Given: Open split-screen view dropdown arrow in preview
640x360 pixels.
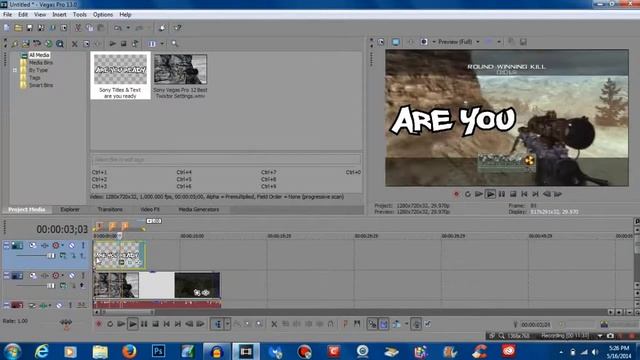Looking at the screenshot, I should (x=433, y=42).
